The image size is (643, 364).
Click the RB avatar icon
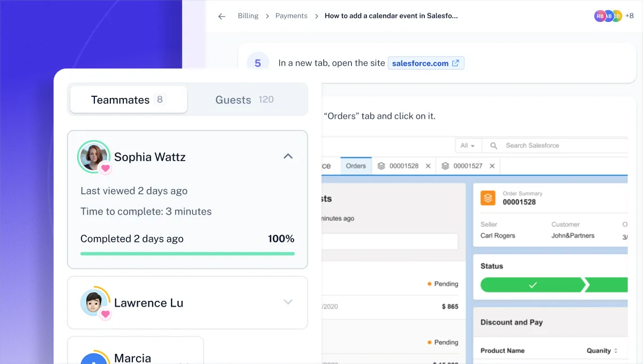(600, 16)
